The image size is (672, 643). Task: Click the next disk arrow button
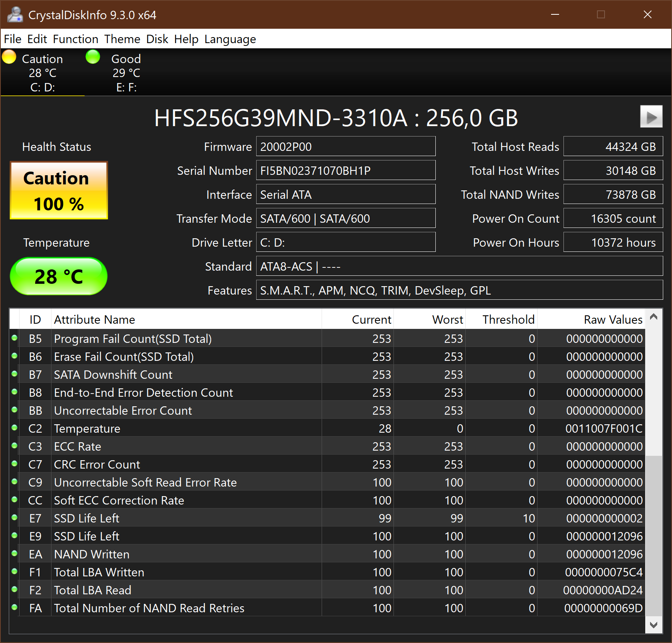click(651, 117)
